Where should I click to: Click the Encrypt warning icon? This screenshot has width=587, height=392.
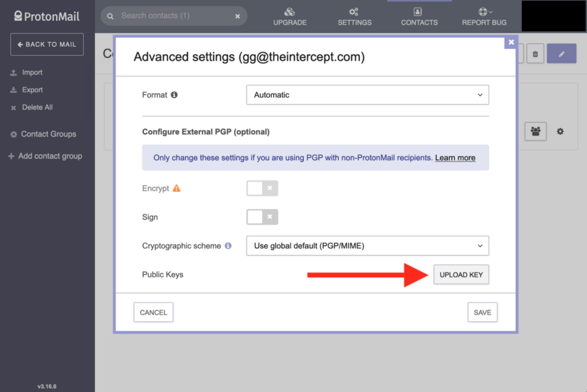click(176, 189)
